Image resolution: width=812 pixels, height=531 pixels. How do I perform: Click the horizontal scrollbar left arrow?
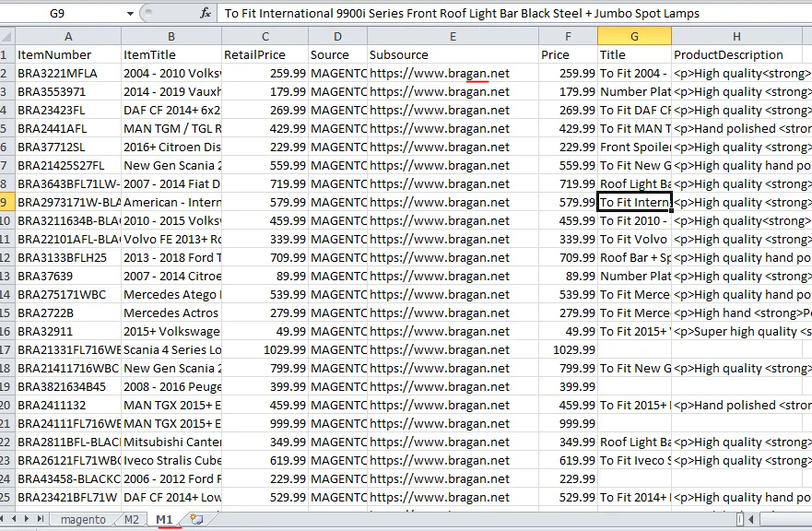tap(751, 518)
